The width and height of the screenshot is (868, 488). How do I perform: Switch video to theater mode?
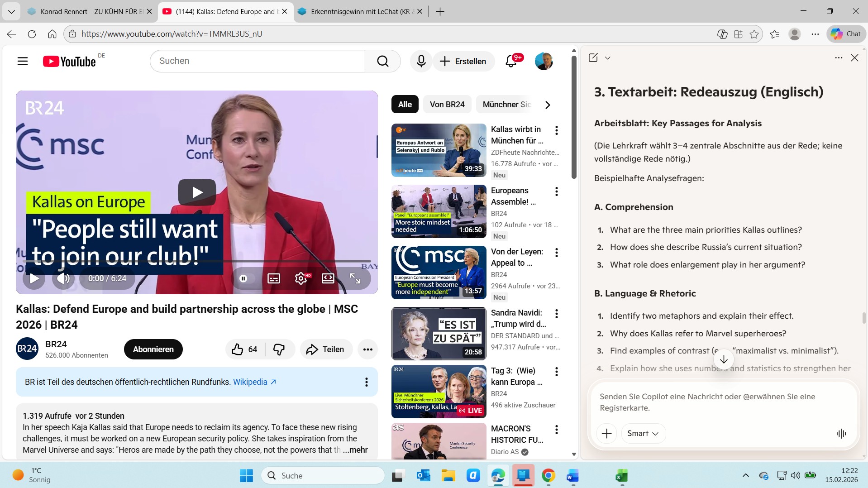click(328, 278)
